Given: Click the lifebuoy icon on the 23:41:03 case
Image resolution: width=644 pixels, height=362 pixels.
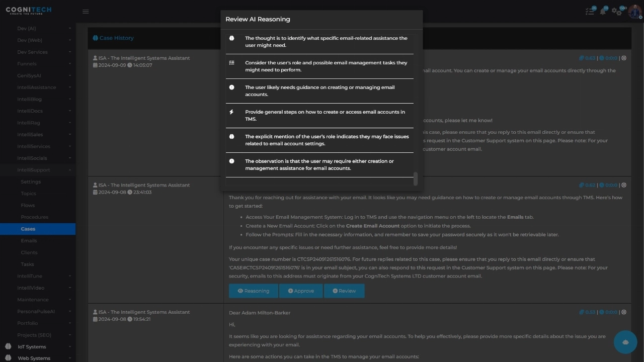Looking at the screenshot, I should point(624,185).
